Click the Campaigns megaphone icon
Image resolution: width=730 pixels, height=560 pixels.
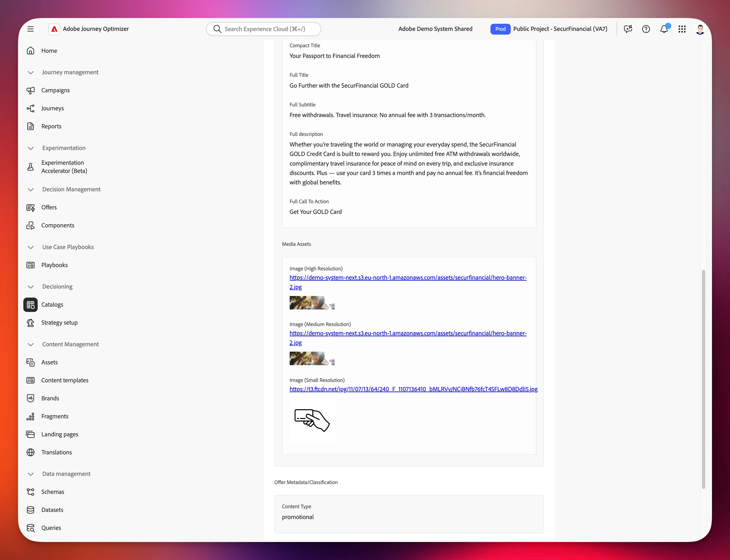coord(30,90)
